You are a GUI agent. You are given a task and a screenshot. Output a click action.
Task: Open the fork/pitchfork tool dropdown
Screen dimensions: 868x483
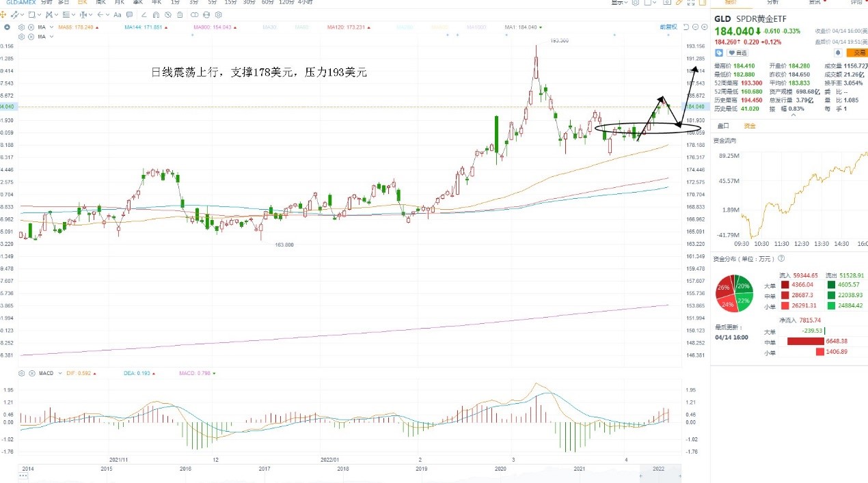57,14
